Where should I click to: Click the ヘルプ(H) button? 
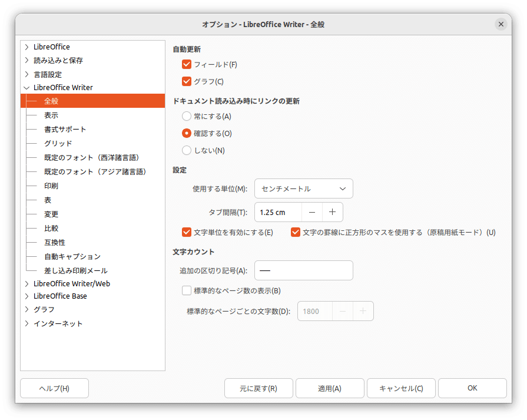point(54,388)
